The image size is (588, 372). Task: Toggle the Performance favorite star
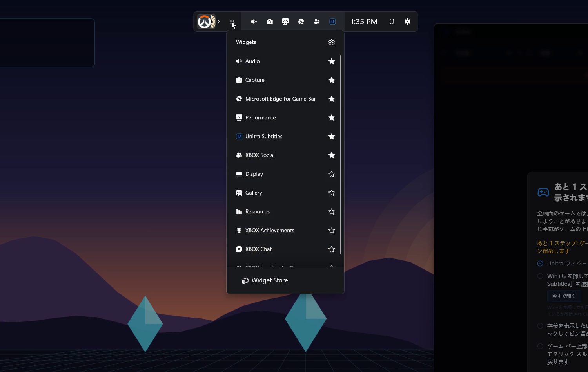click(x=332, y=117)
